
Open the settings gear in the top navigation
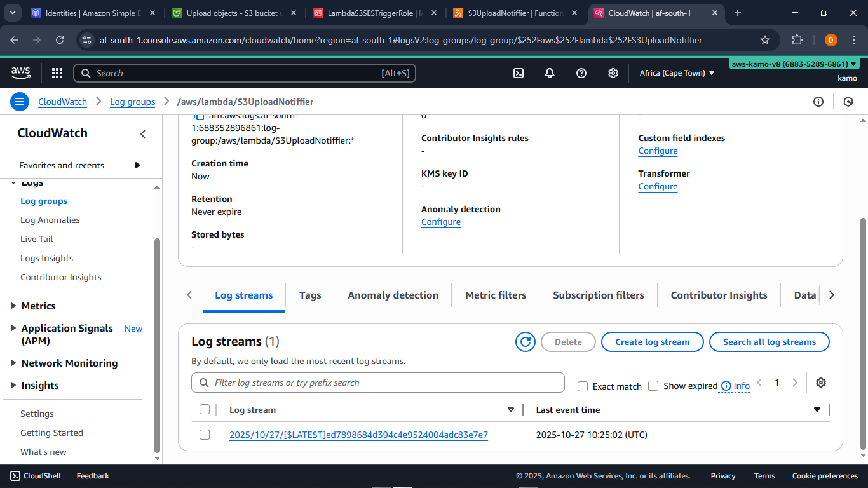point(613,73)
